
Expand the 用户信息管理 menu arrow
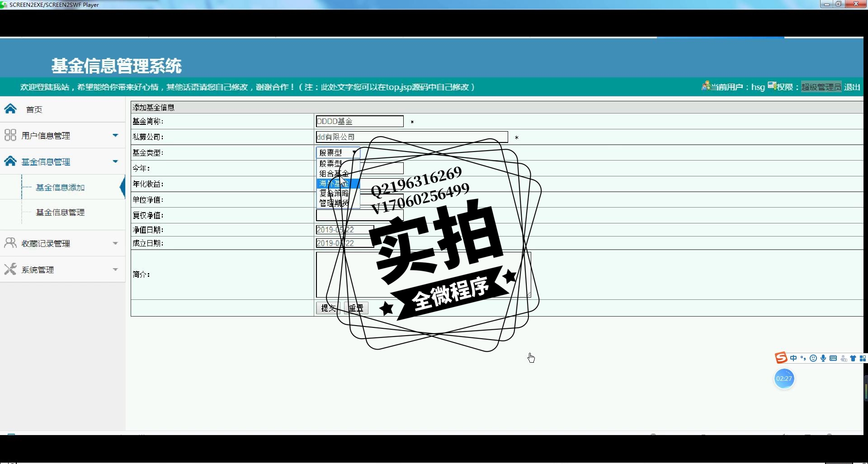[x=115, y=135]
